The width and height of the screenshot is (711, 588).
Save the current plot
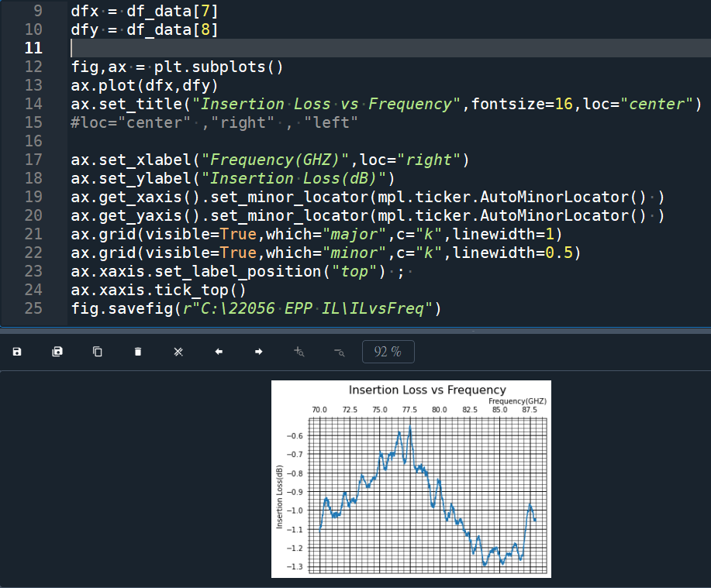tap(16, 351)
